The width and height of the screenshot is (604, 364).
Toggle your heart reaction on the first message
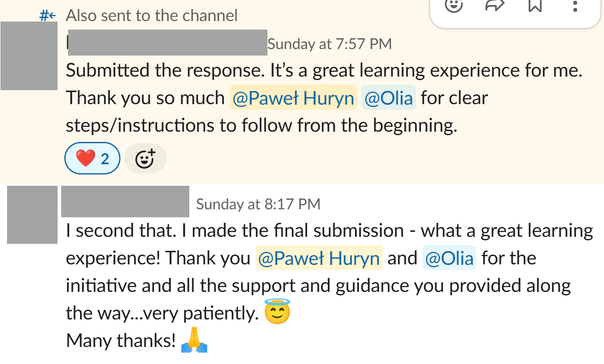click(x=92, y=158)
